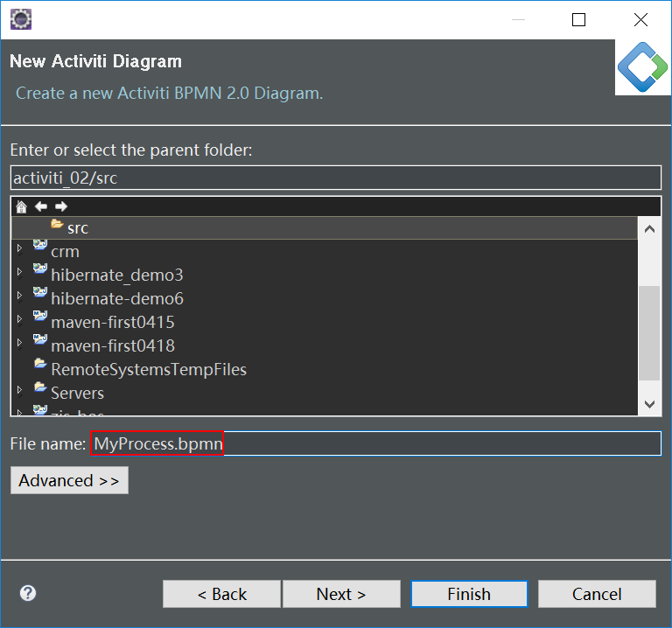The height and width of the screenshot is (628, 672).
Task: Click the maven-first0415 project icon
Action: 40,316
